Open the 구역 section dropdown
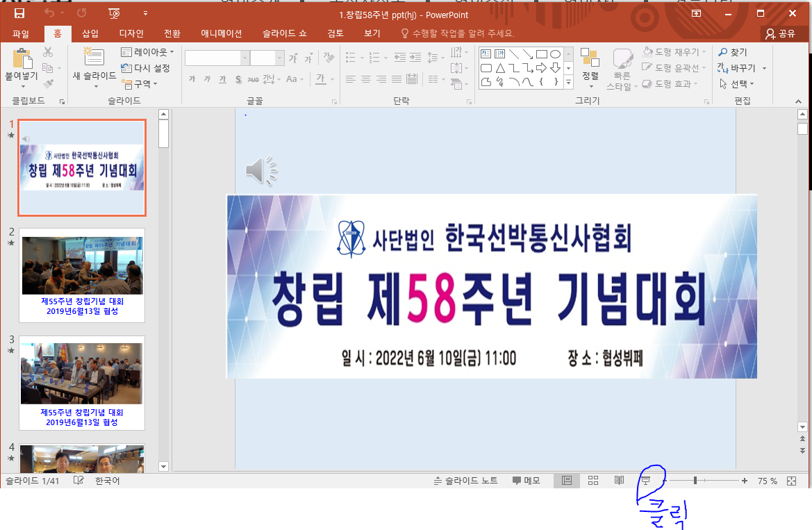The image size is (812, 530). tap(140, 83)
